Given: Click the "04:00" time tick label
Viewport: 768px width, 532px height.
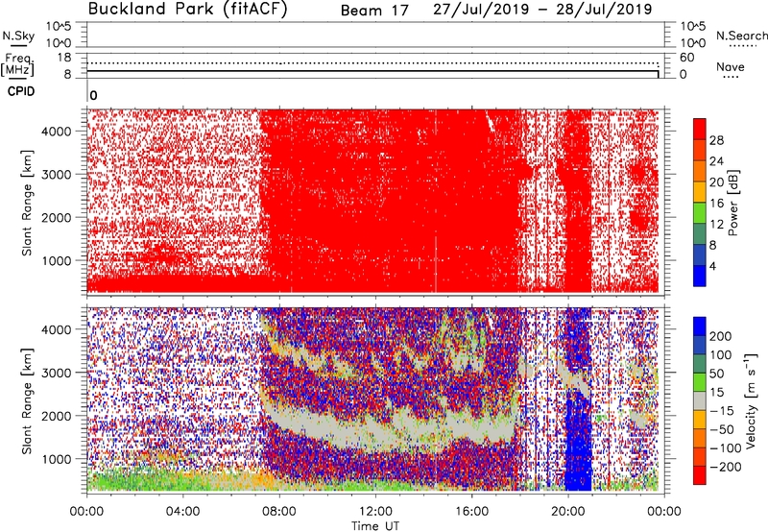Looking at the screenshot, I should pyautogui.click(x=183, y=512).
